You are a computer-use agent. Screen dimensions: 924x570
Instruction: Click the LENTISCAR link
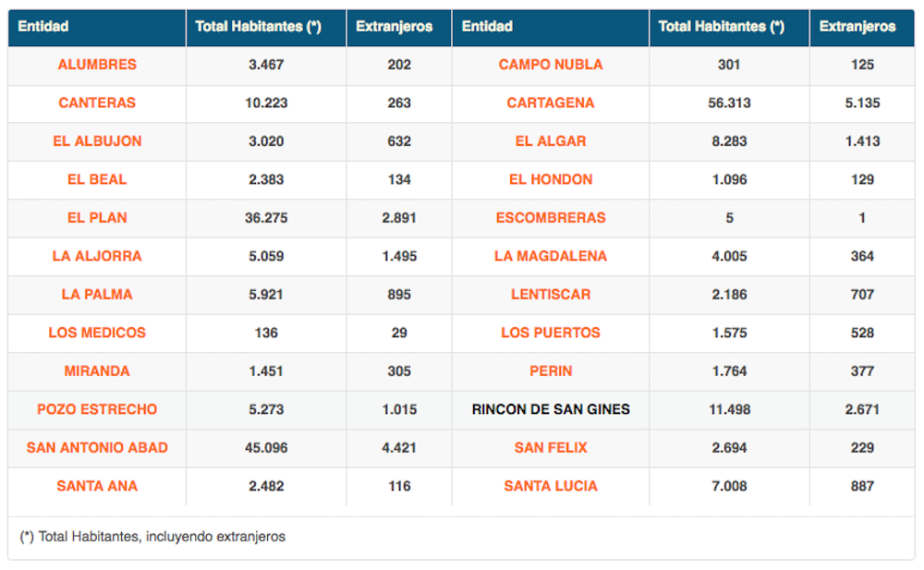pos(551,295)
